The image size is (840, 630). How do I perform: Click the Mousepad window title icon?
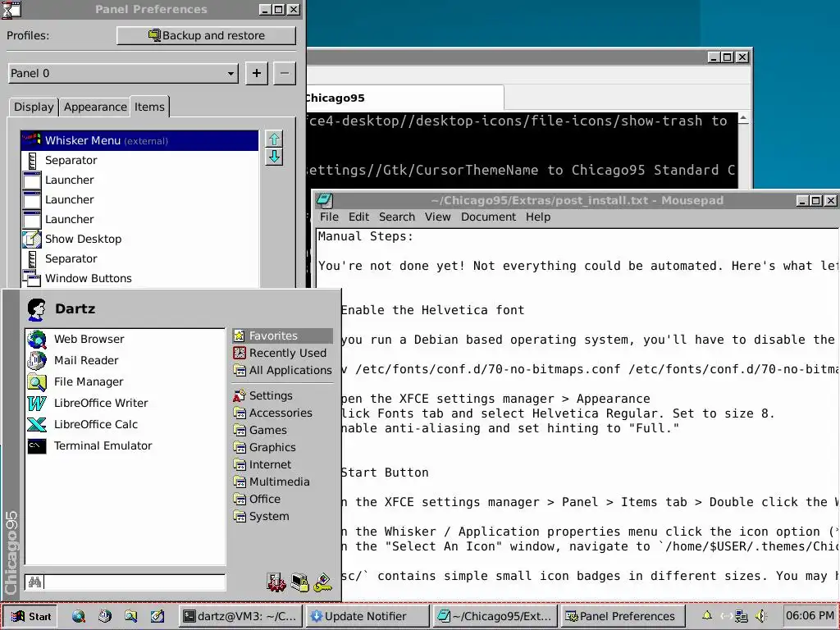(x=325, y=200)
